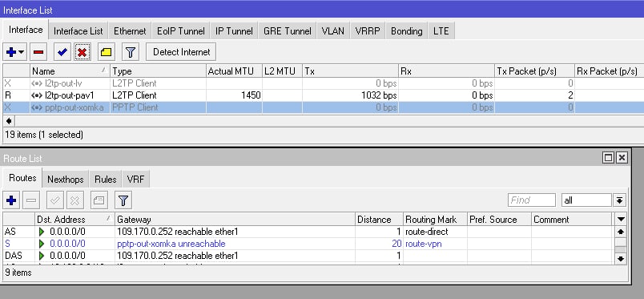This screenshot has height=299, width=644.
Task: Open the 'all' filter combo box
Action: [x=586, y=200]
